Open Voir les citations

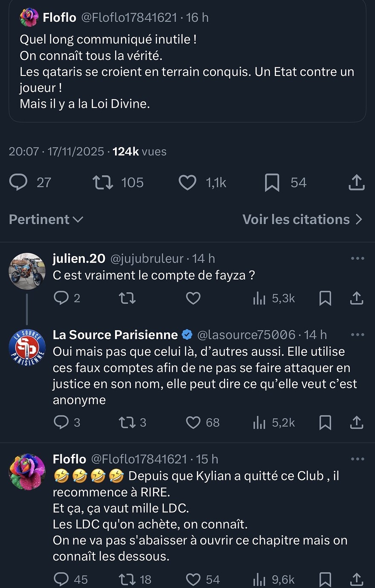tap(302, 219)
